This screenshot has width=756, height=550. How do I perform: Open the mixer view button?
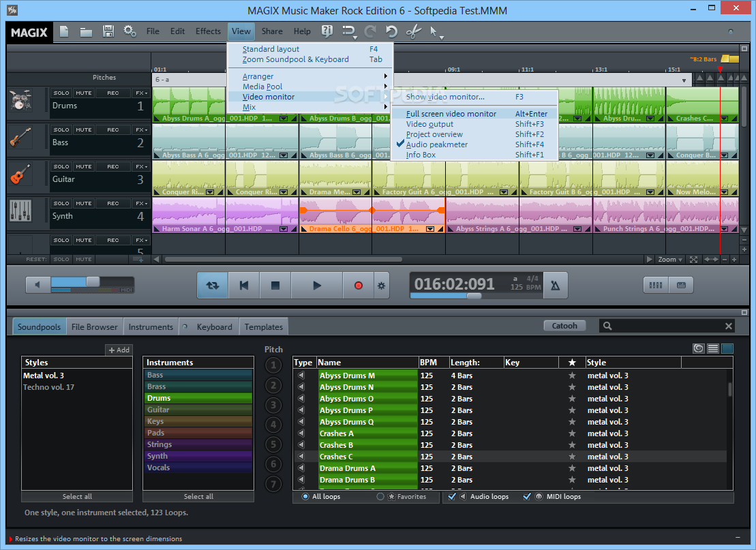(656, 285)
